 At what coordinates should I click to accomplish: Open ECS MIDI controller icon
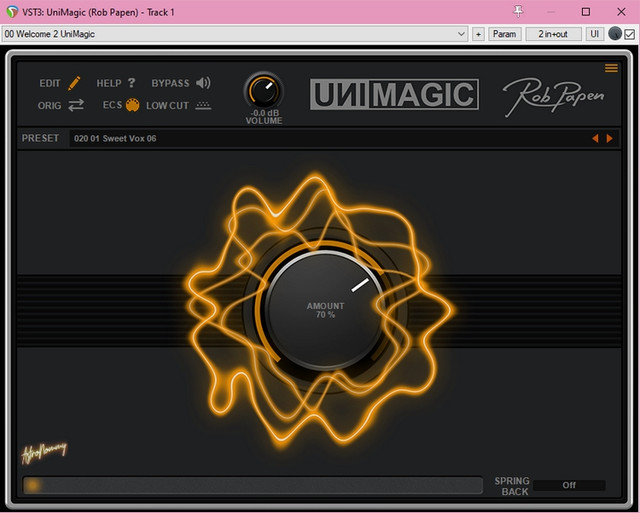coord(132,105)
